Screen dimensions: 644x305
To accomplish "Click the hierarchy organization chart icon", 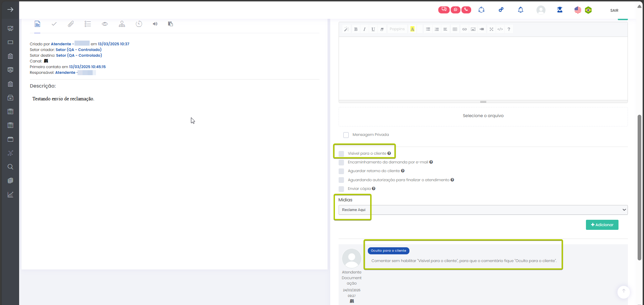I will [x=122, y=24].
